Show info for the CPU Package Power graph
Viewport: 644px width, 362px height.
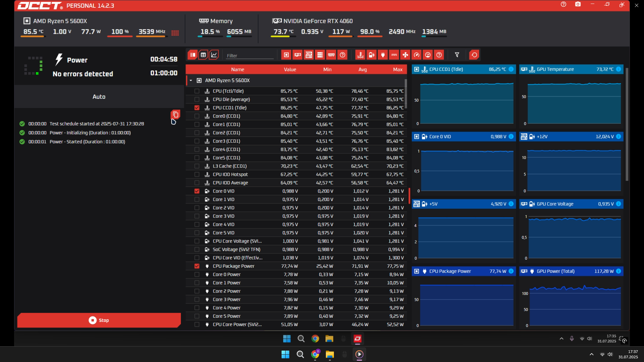pyautogui.click(x=511, y=271)
